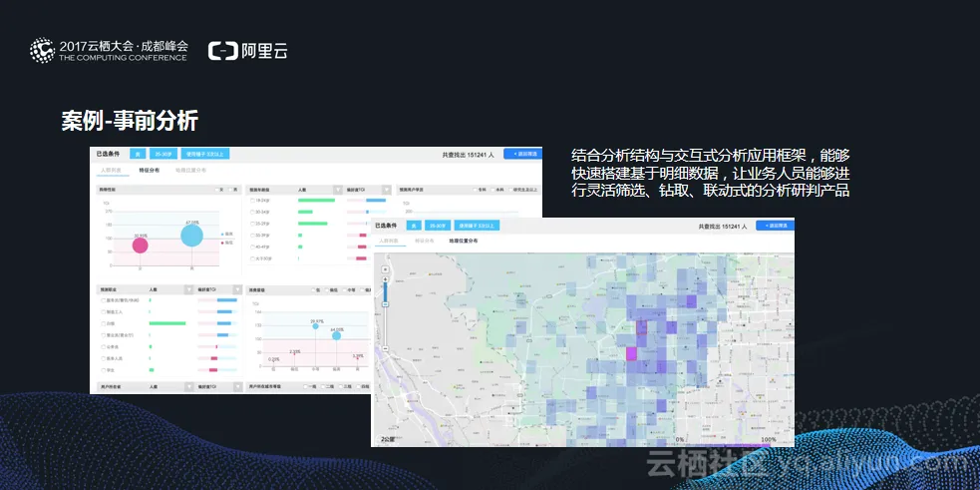Click the longest filter tag in the dashboard window
Viewport: 980px width, 490px height.
tap(205, 154)
